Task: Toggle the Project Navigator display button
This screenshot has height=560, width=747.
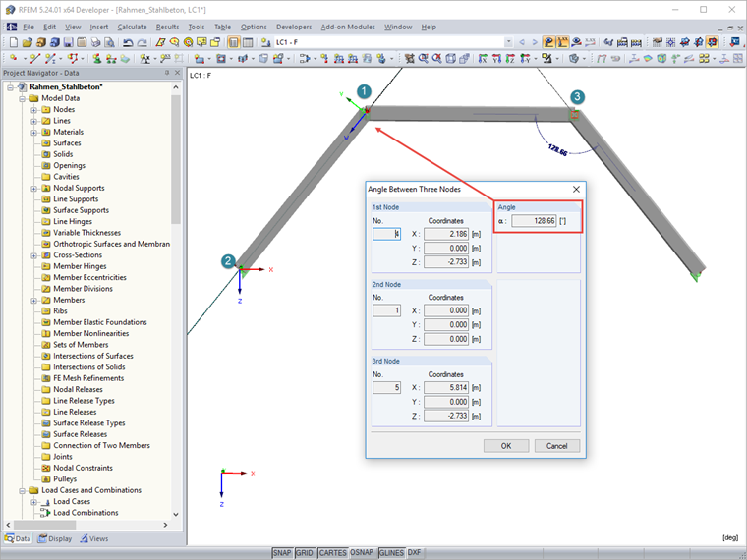Action: pyautogui.click(x=234, y=42)
